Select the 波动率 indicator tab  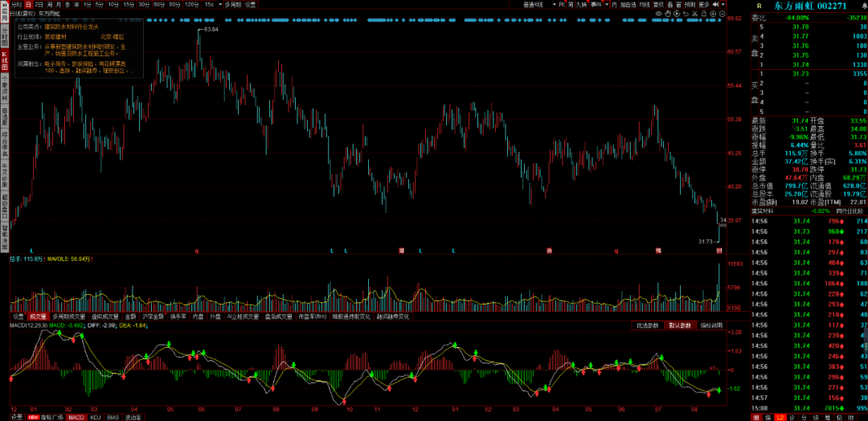click(x=133, y=417)
